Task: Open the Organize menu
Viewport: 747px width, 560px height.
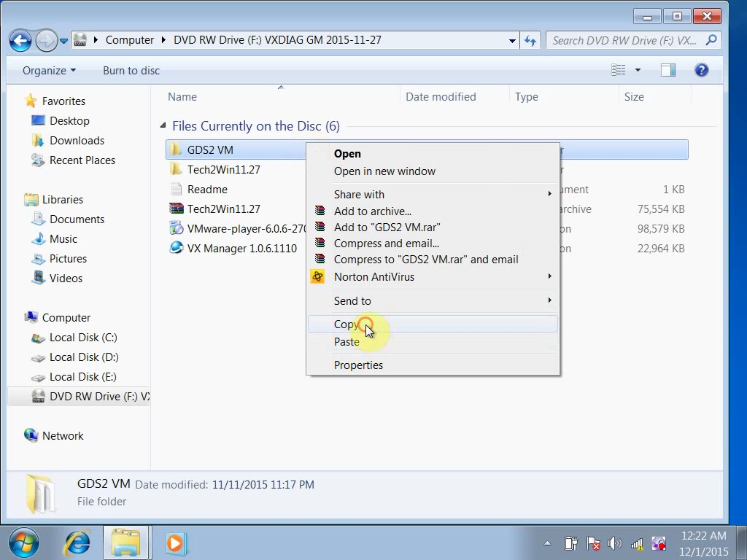Action: [x=49, y=71]
